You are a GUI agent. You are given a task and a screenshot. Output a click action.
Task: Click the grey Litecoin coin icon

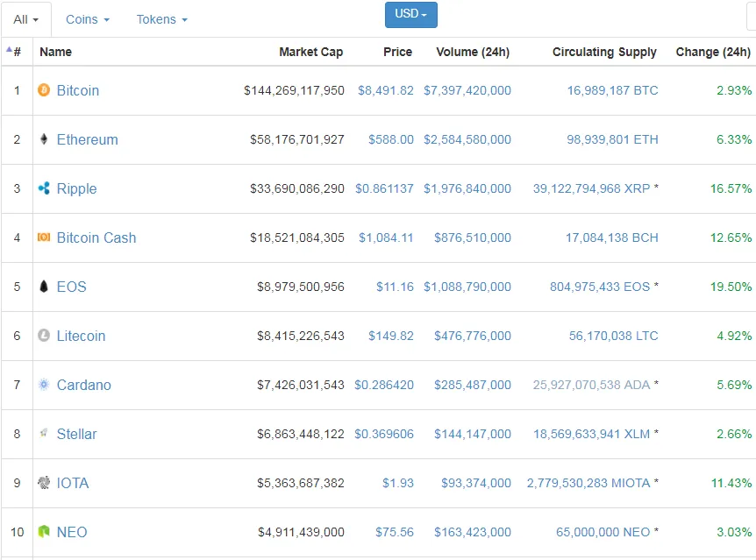44,336
